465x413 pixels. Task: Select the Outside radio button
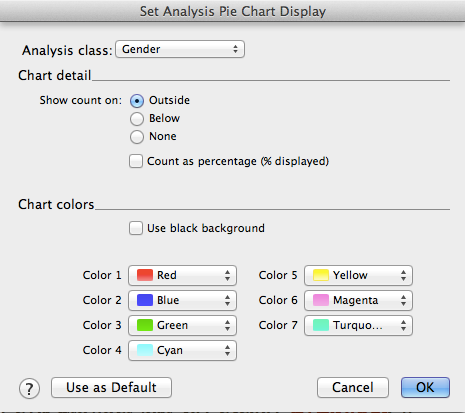click(x=137, y=101)
